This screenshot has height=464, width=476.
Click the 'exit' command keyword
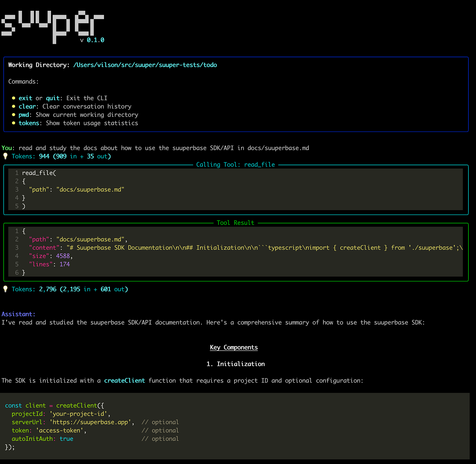coord(25,98)
